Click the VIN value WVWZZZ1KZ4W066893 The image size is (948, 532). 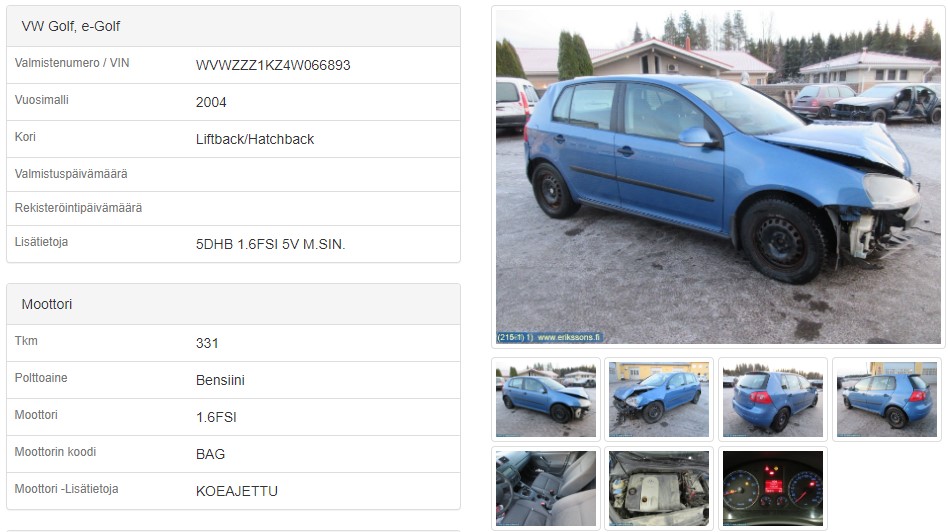pos(273,65)
